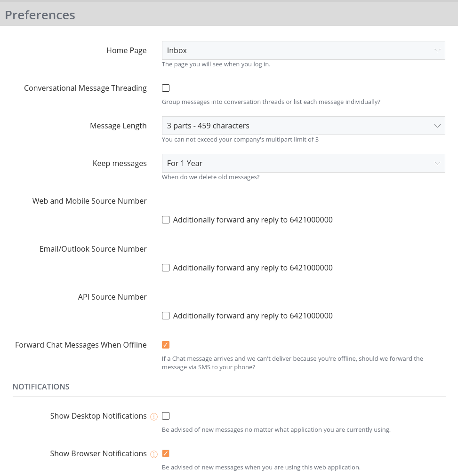Check forward reply under API Source Number
The width and height of the screenshot is (458, 476).
coord(166,316)
